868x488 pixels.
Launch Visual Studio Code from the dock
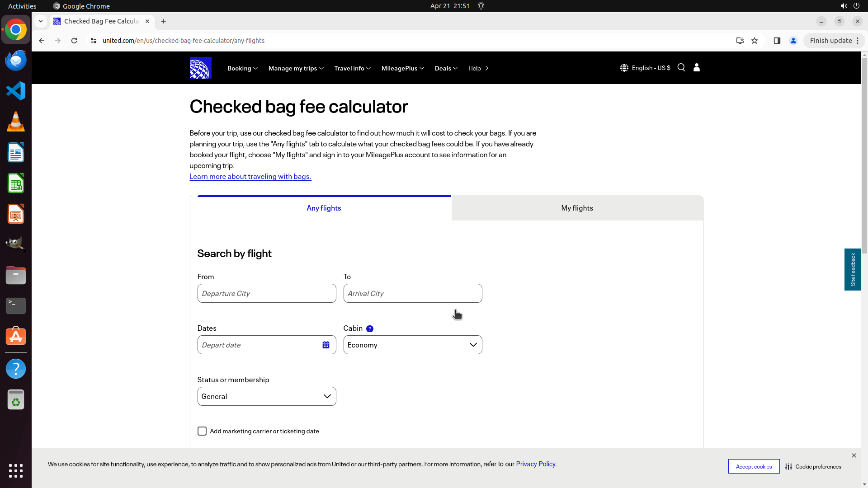click(x=16, y=91)
